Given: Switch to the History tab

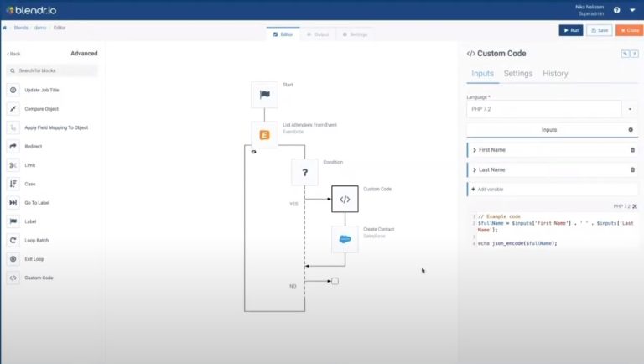Looking at the screenshot, I should [555, 74].
